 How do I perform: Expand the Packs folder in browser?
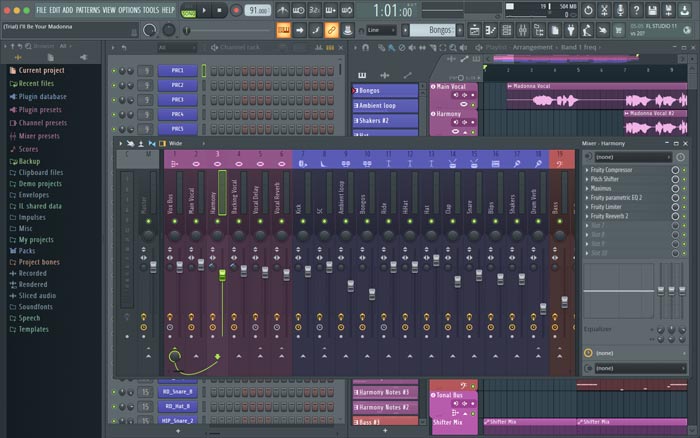tap(22, 251)
